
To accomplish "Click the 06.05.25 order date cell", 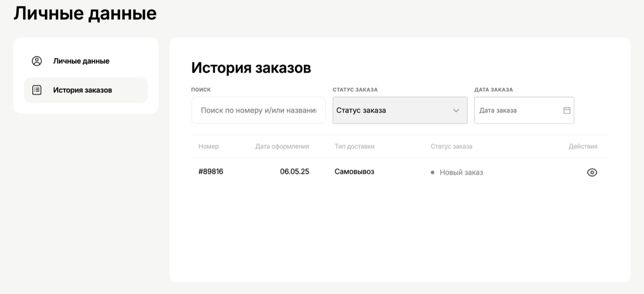I will coord(295,171).
